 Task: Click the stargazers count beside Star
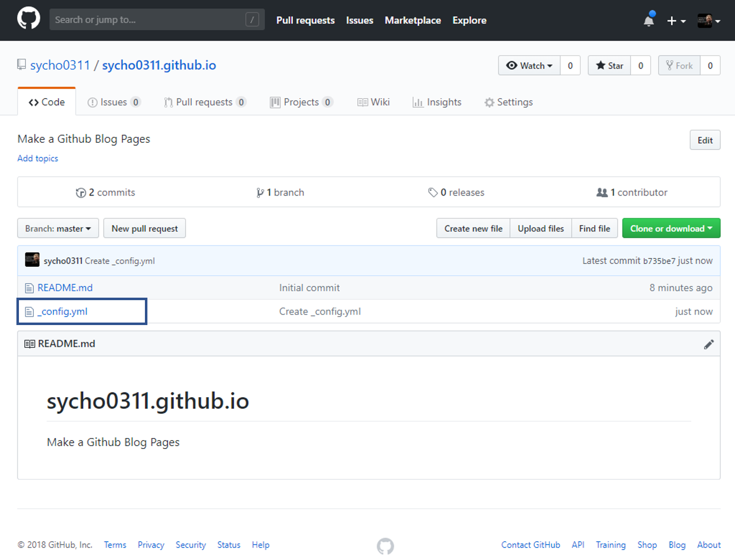click(640, 66)
